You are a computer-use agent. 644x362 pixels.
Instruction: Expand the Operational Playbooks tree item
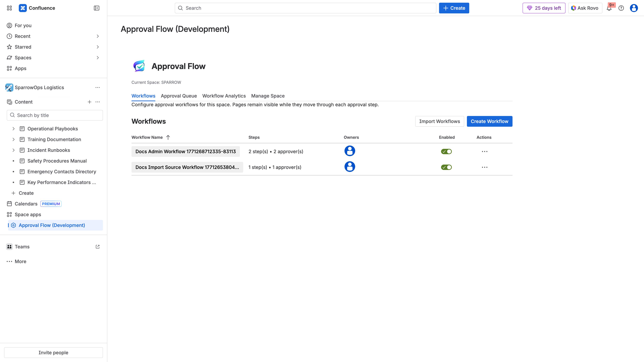(13, 129)
